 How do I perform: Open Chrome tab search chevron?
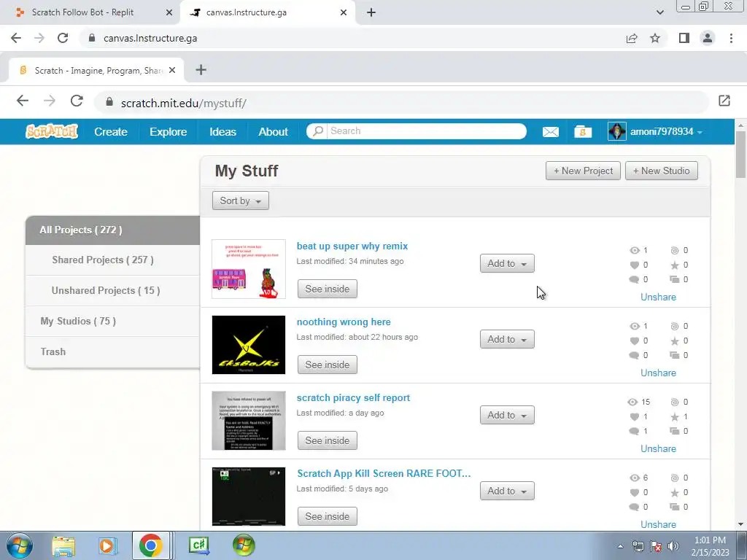click(659, 12)
